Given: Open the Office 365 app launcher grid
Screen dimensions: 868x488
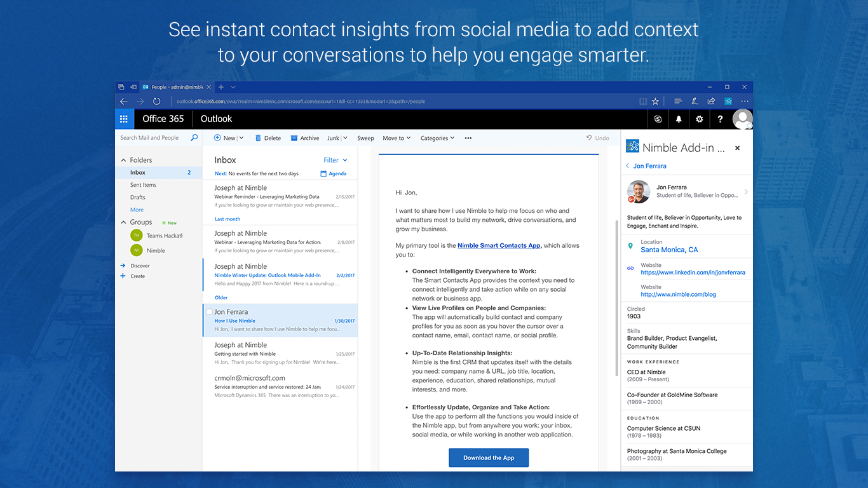Looking at the screenshot, I should (124, 119).
